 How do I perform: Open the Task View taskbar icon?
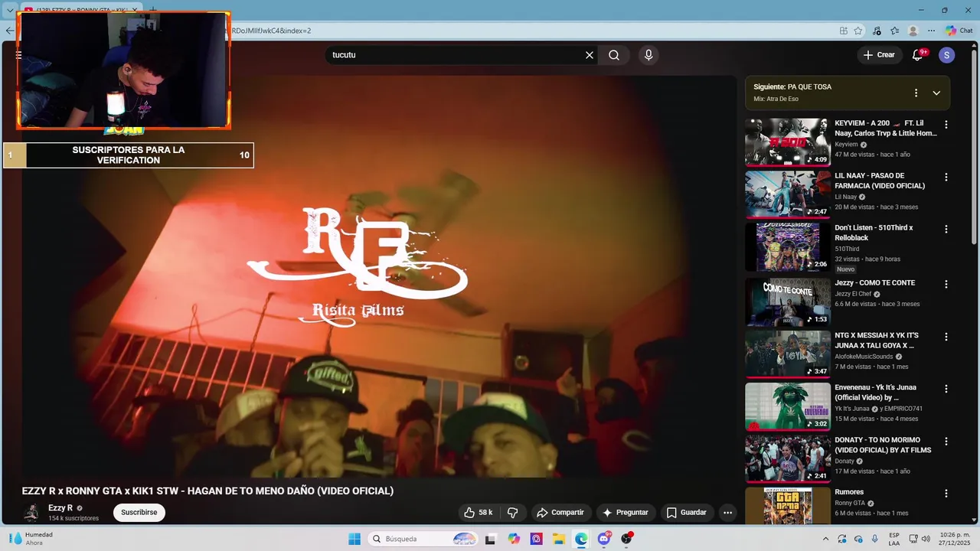pos(490,539)
